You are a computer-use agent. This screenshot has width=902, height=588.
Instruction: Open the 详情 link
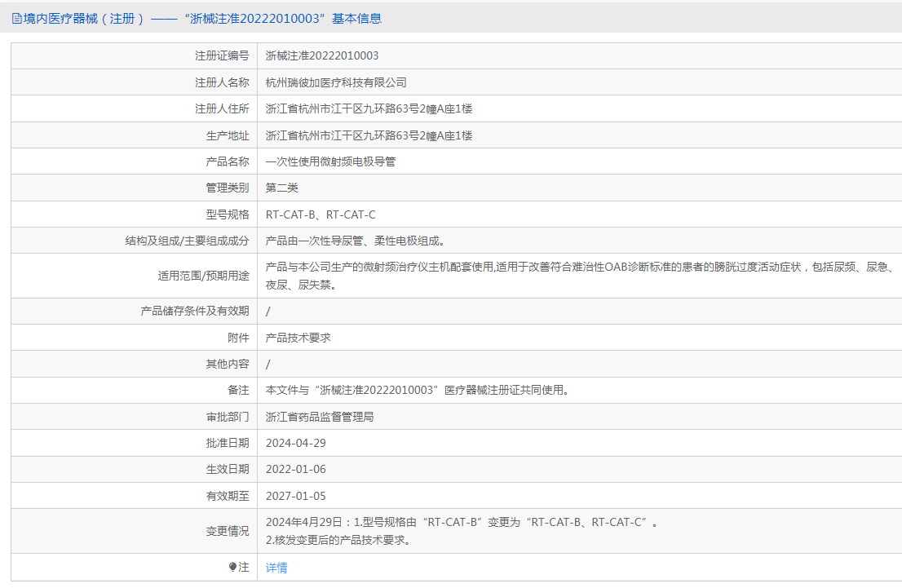[276, 568]
